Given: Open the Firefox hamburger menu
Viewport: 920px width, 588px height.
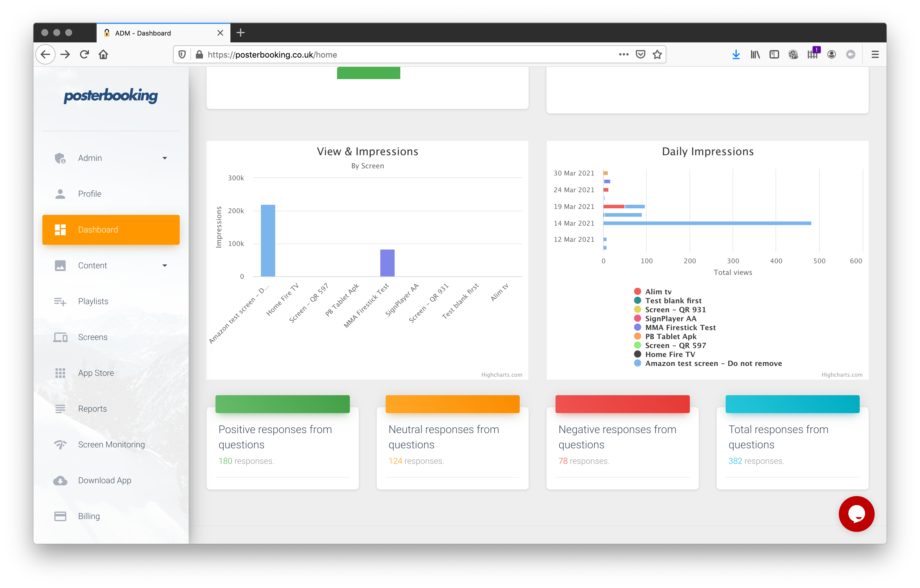Looking at the screenshot, I should (875, 55).
